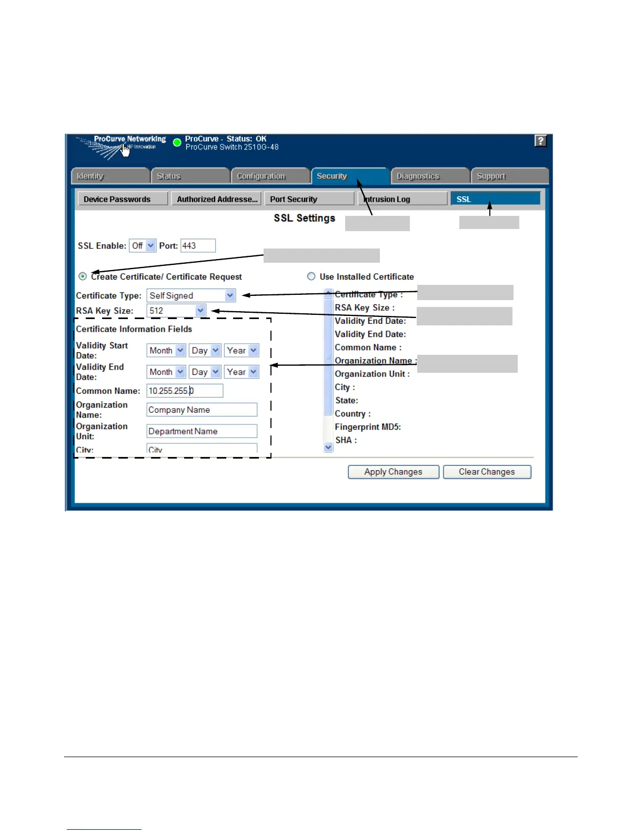Switch to the Diagnostics tab
The width and height of the screenshot is (644, 834).
(430, 176)
